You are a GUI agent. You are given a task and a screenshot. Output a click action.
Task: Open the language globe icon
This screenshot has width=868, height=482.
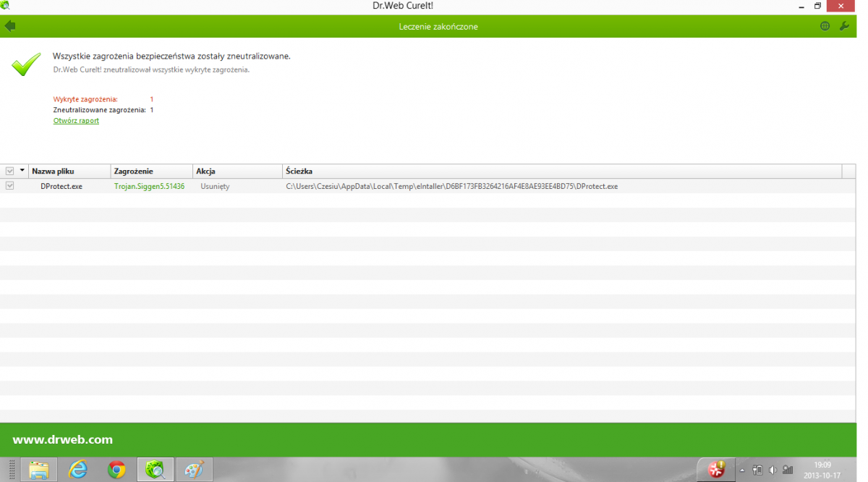coord(825,26)
